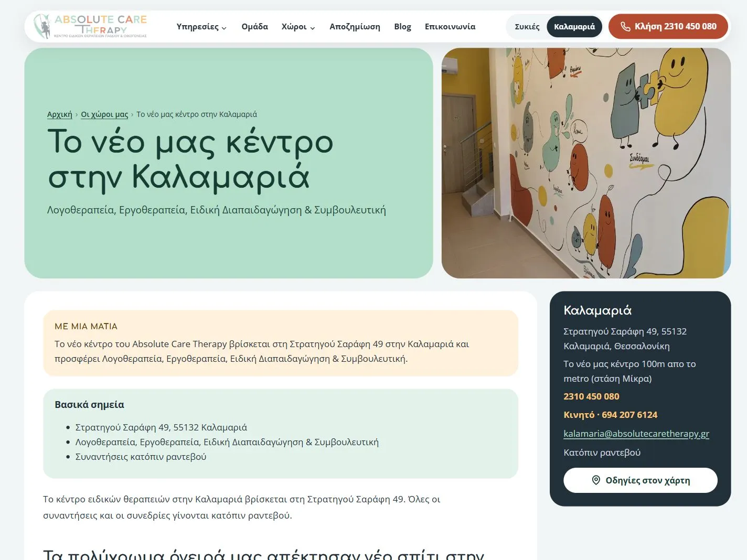This screenshot has width=747, height=560.
Task: Switch location to Συκιές
Action: click(x=527, y=27)
